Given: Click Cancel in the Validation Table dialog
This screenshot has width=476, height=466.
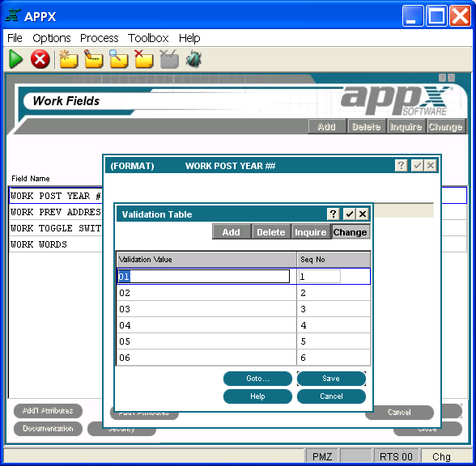Looking at the screenshot, I should pyautogui.click(x=331, y=396).
